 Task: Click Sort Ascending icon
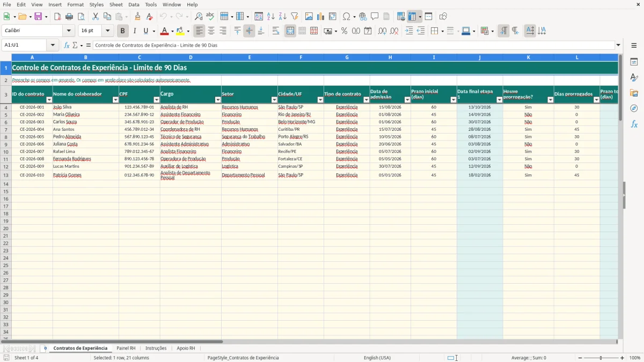[270, 17]
